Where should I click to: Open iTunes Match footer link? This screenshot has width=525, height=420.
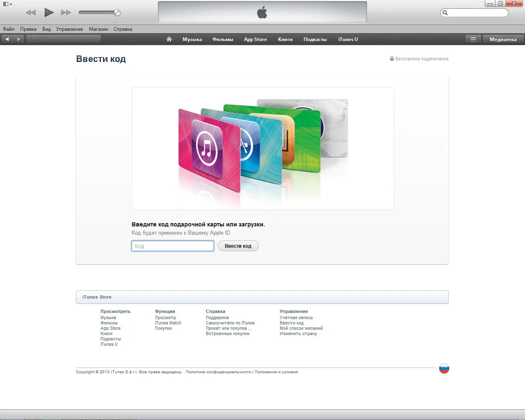168,323
